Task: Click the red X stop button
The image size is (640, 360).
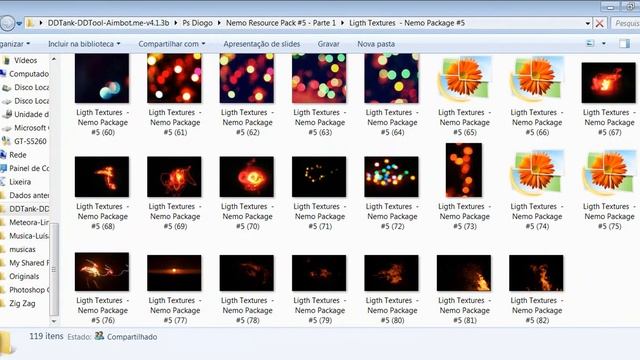Action: tap(600, 23)
